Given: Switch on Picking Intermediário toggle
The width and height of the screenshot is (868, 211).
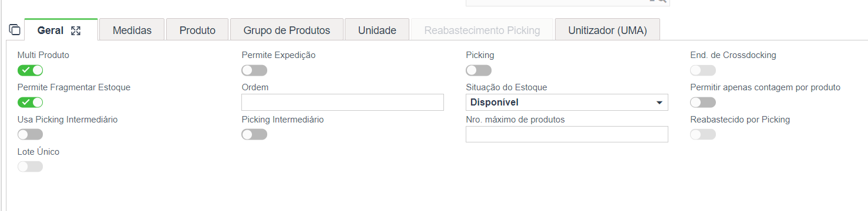Looking at the screenshot, I should (x=254, y=135).
